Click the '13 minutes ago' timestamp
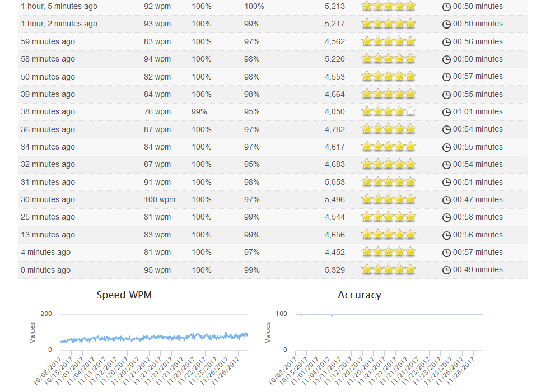 (x=48, y=235)
